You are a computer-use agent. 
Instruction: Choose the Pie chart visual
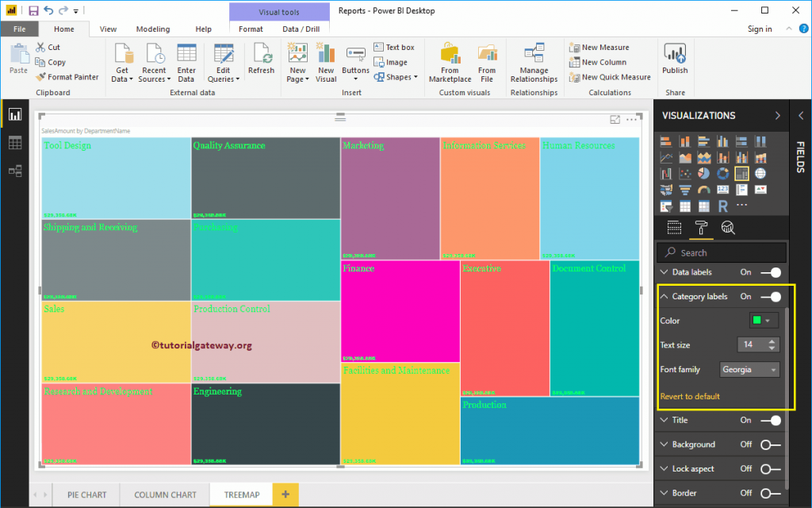(704, 173)
